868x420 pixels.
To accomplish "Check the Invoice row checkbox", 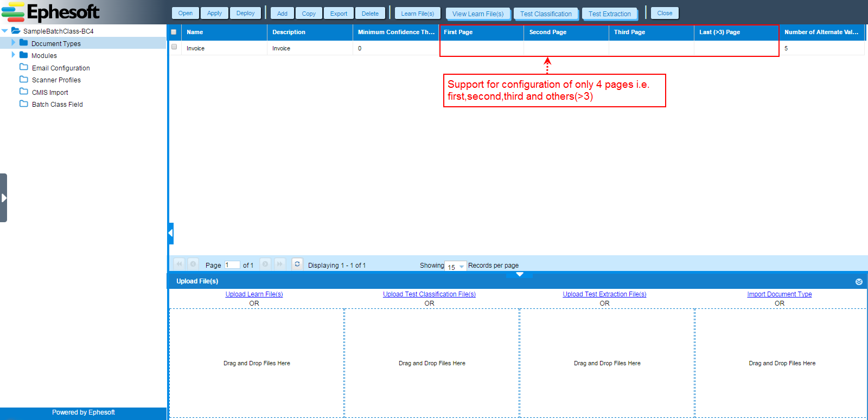I will tap(174, 47).
